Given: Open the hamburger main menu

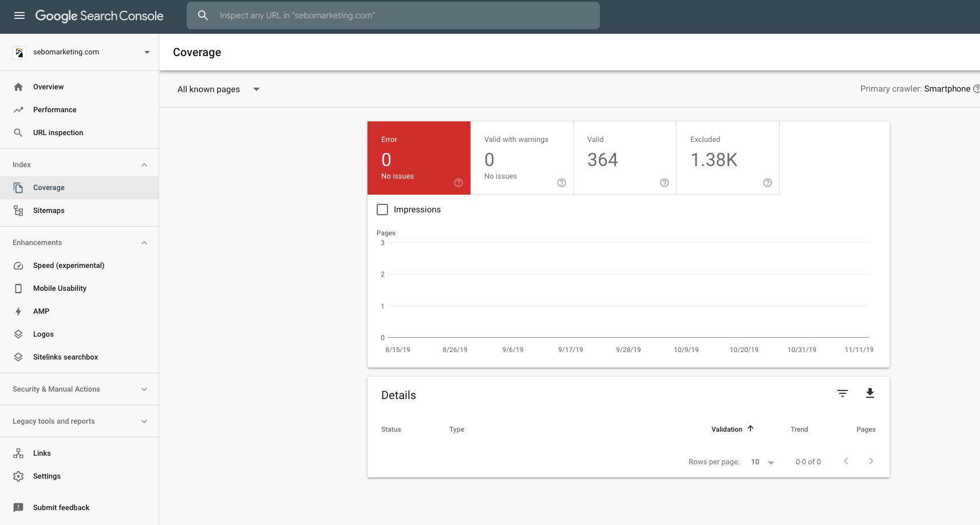Looking at the screenshot, I should (19, 15).
